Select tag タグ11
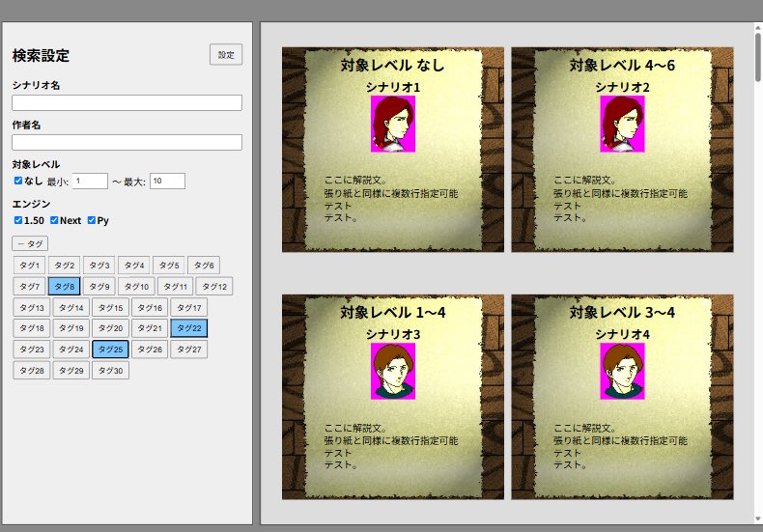This screenshot has height=532, width=763. click(175, 287)
